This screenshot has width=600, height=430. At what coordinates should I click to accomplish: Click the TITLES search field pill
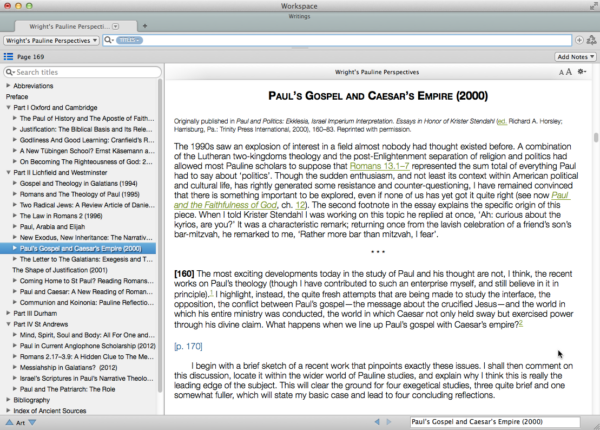coord(129,40)
